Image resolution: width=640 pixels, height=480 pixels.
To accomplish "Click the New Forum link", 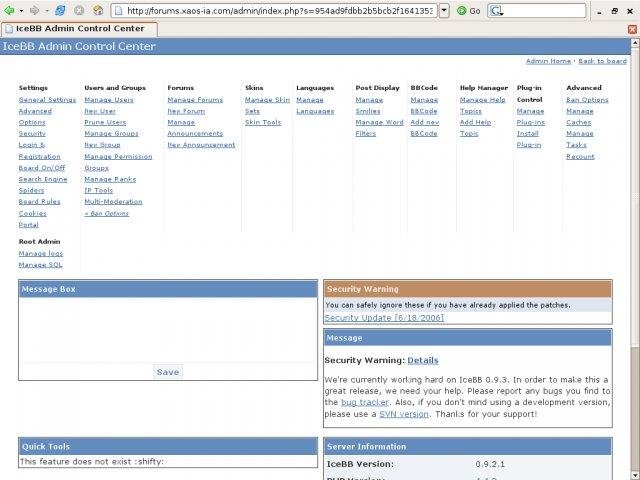I will pyautogui.click(x=186, y=111).
